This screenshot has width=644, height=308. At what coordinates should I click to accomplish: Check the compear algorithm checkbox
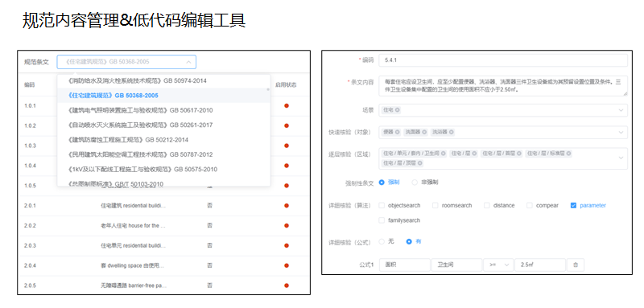point(530,206)
